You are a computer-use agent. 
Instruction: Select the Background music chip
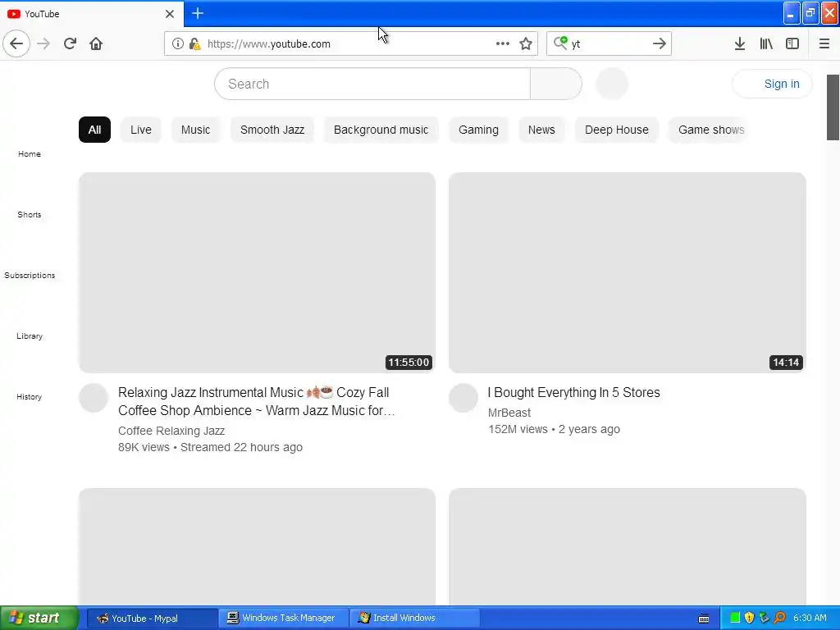pos(381,130)
